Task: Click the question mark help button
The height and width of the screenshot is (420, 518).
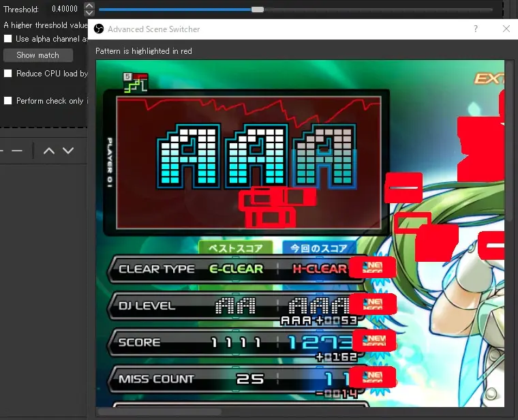Action: point(476,29)
